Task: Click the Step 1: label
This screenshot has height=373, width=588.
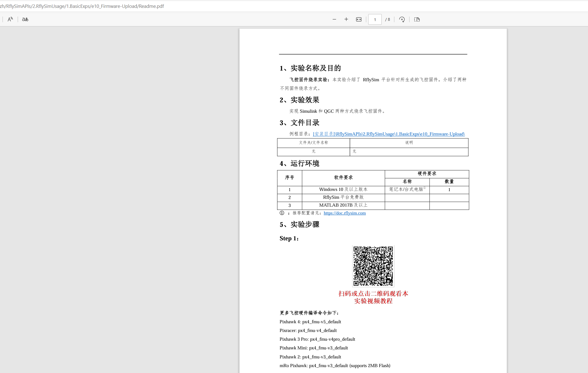Action: pyautogui.click(x=289, y=238)
